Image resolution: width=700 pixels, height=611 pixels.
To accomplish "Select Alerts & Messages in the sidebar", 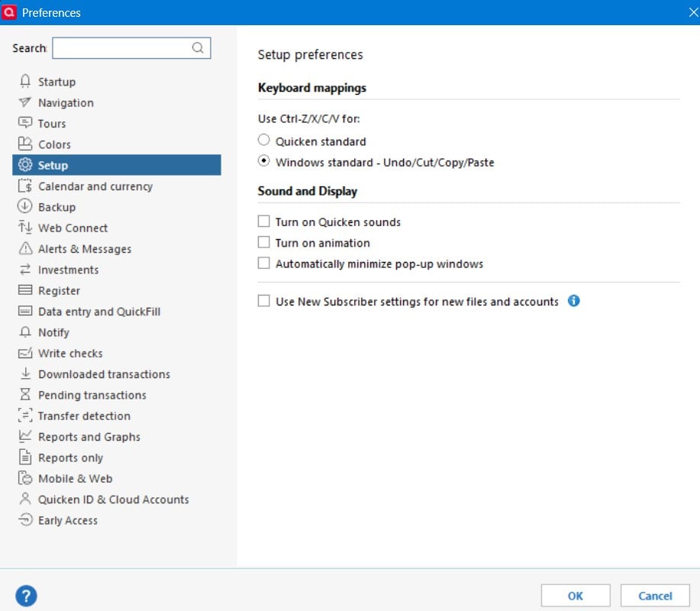I will [117, 249].
